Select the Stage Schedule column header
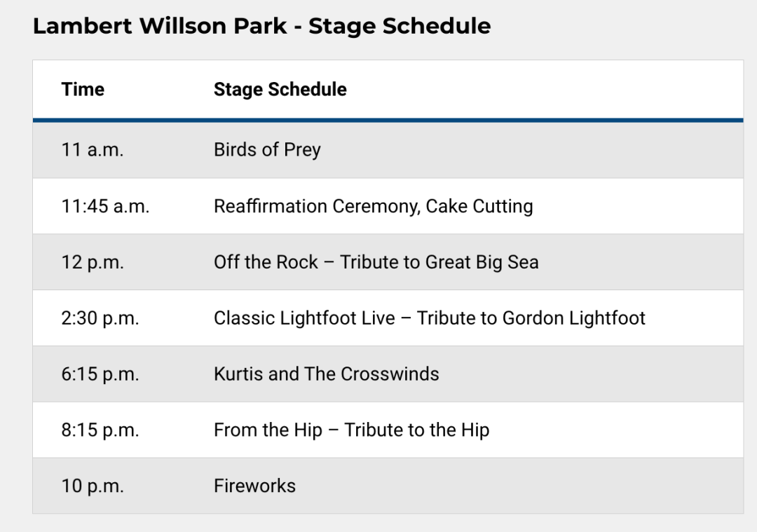The image size is (757, 532). click(280, 89)
